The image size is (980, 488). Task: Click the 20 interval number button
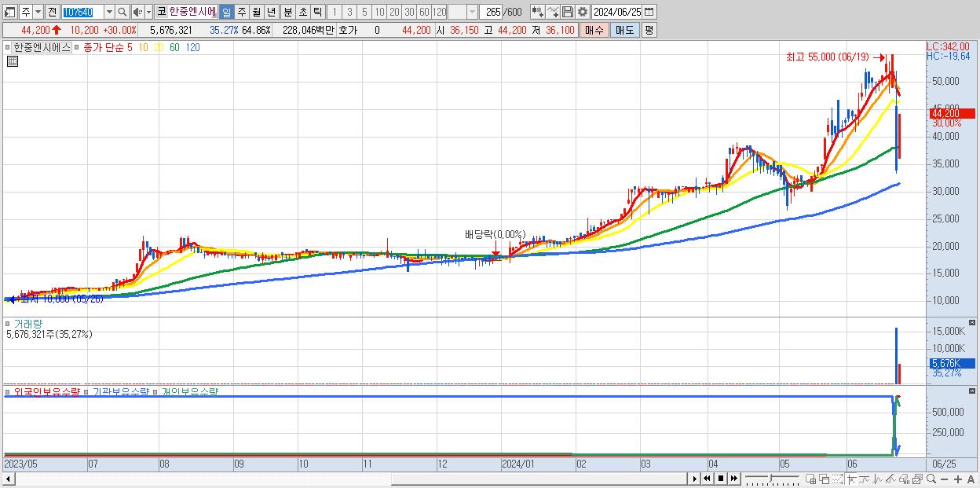coord(394,12)
